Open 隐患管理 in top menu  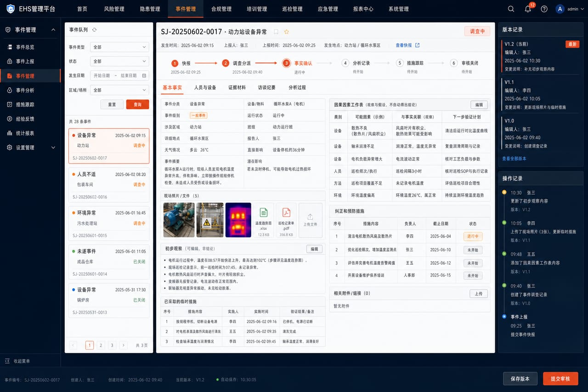pos(150,9)
